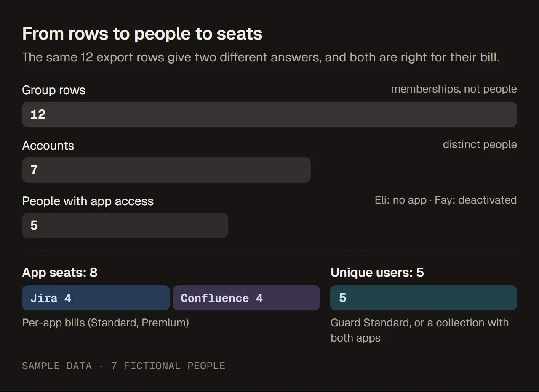Click the 'App seats: 8' heading
The image size is (539, 392).
tap(60, 273)
